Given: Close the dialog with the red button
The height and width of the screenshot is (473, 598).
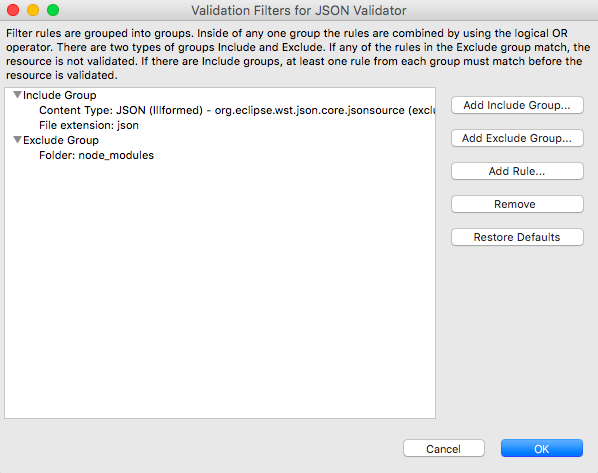Looking at the screenshot, I should point(13,10).
